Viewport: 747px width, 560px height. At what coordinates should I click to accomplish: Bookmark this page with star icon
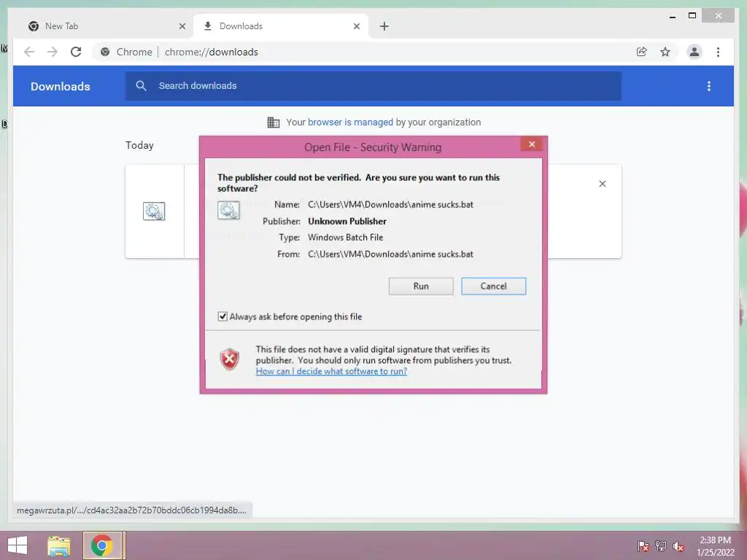click(x=665, y=52)
